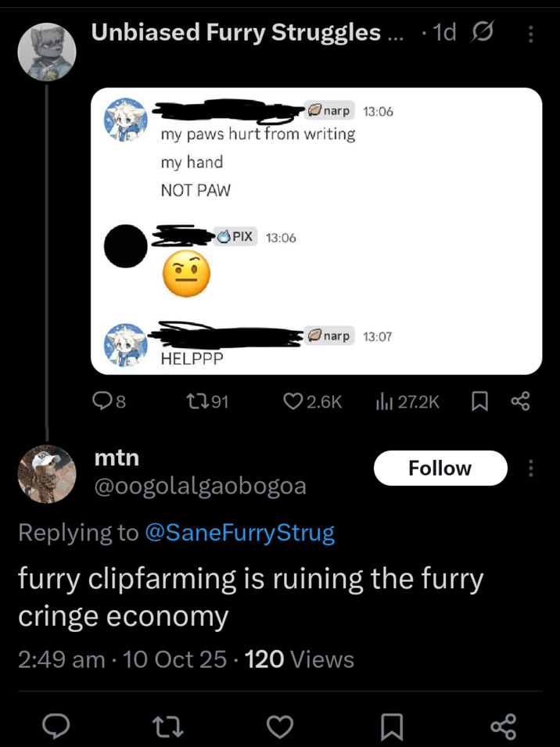Open the share icon on mtn's reply

coord(503,726)
